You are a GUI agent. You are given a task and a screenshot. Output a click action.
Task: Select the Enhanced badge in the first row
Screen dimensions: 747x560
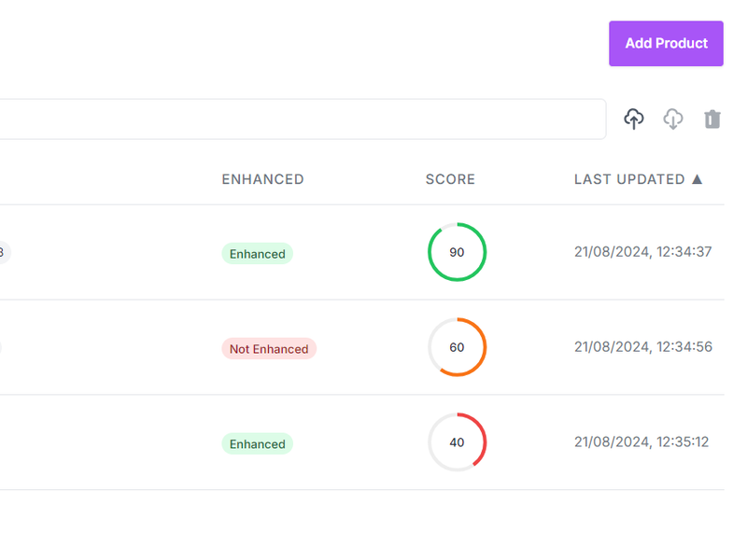pos(257,254)
